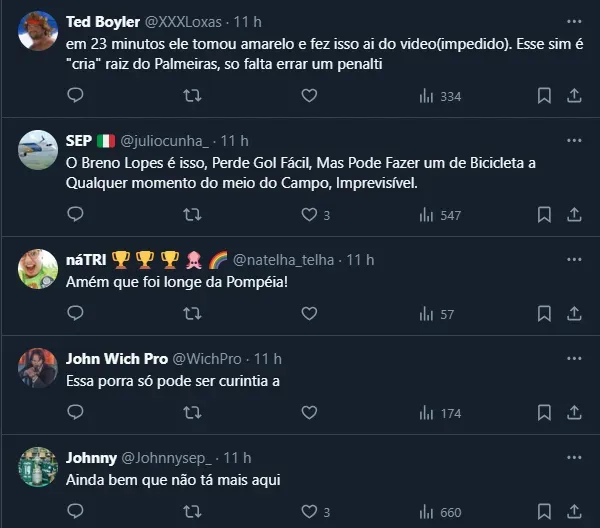Open @XXXLoxas profile handle link
This screenshot has width=600, height=528.
coord(183,20)
